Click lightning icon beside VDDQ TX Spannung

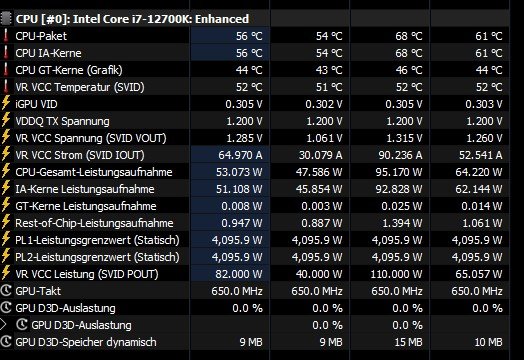click(6, 121)
